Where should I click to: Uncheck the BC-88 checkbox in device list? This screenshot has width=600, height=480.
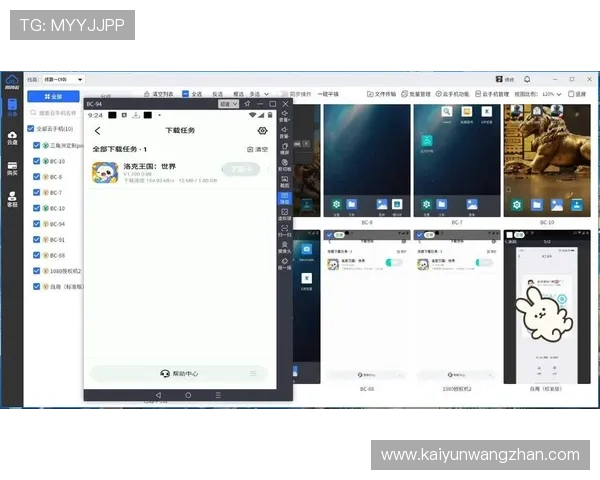[36, 255]
